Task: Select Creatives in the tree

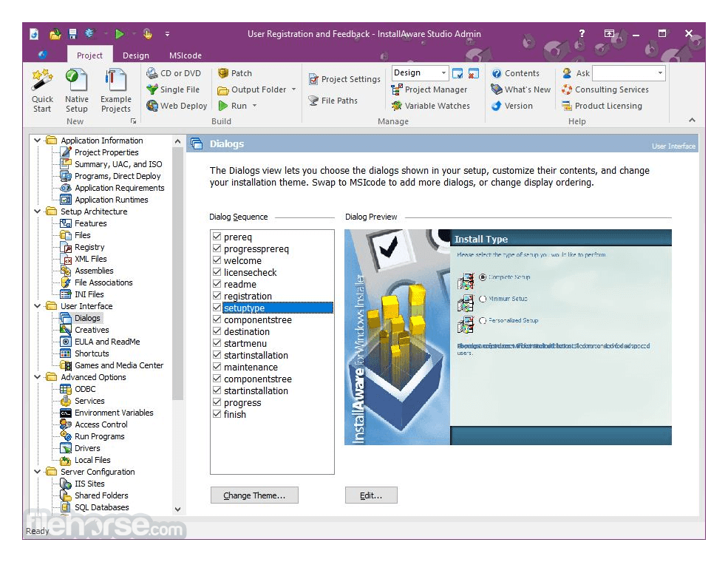Action: point(92,330)
